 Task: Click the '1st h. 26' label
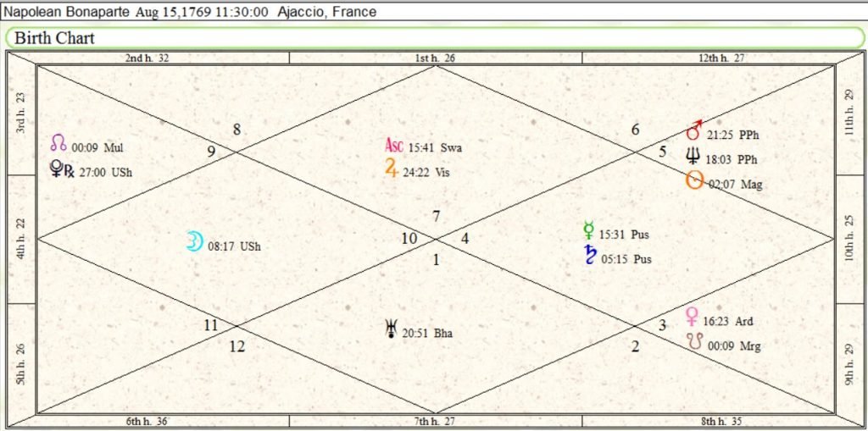point(435,58)
